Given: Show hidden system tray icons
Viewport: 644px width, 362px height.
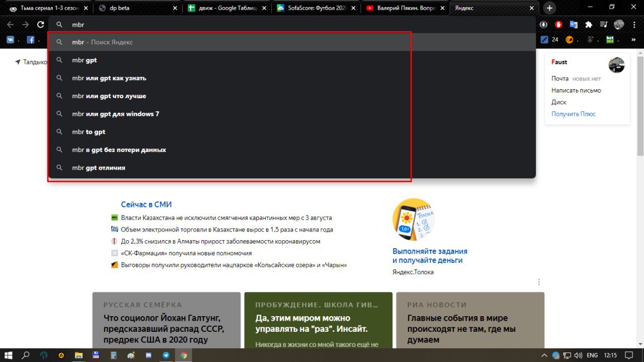Looking at the screenshot, I should point(544,355).
